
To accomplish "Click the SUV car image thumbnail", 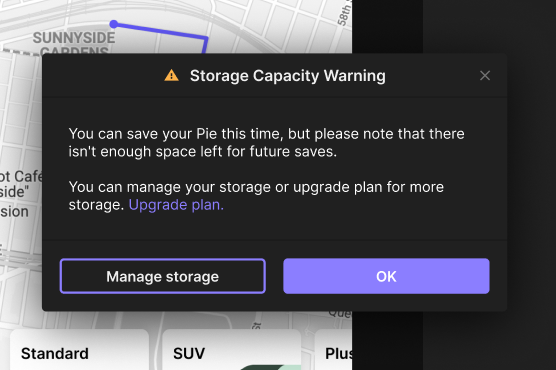I will (271, 367).
